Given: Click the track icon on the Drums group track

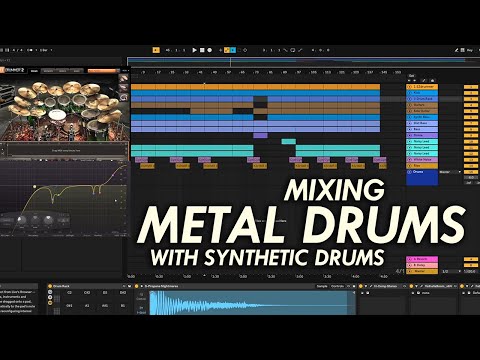Looking at the screenshot, I should point(409,172).
